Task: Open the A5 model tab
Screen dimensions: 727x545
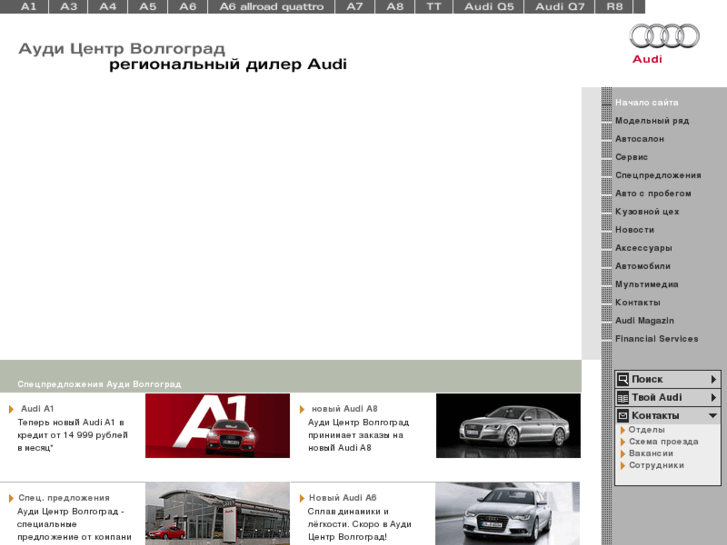Action: (147, 6)
